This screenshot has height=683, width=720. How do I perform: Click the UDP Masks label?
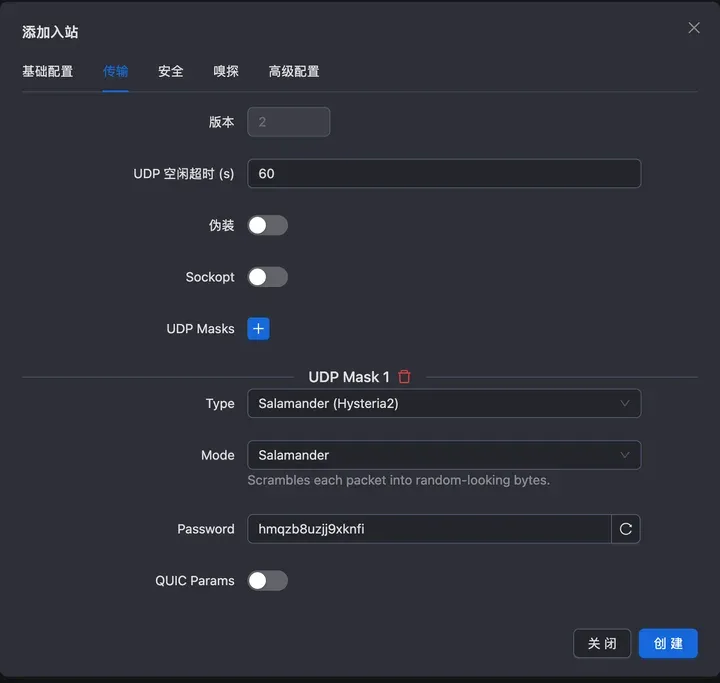coord(200,329)
